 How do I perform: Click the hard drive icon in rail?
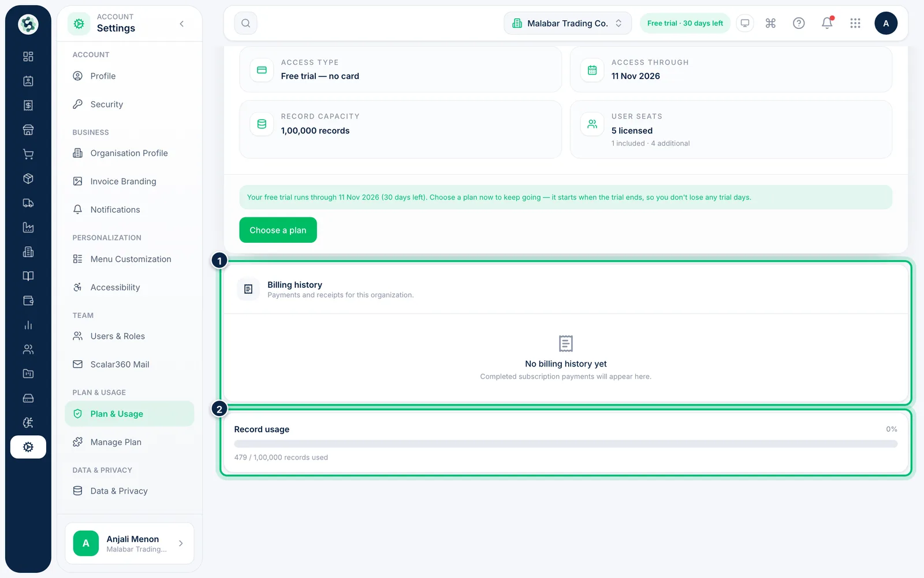28,398
